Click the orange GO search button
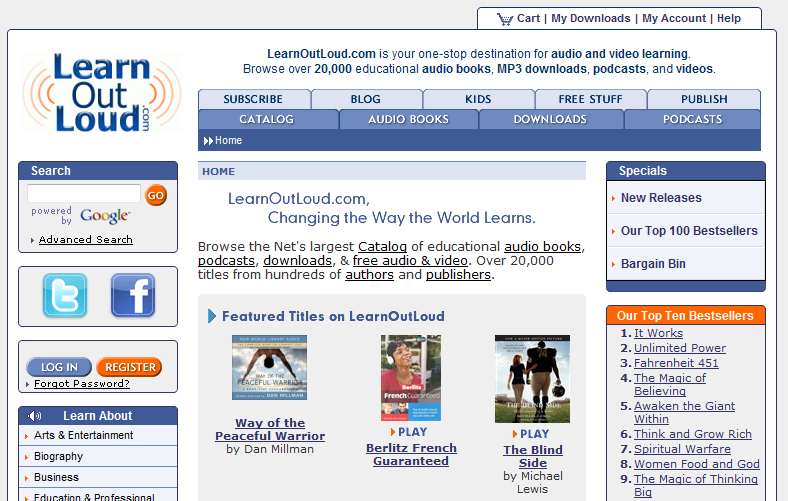Viewport: 788px width, 501px height. tap(156, 195)
